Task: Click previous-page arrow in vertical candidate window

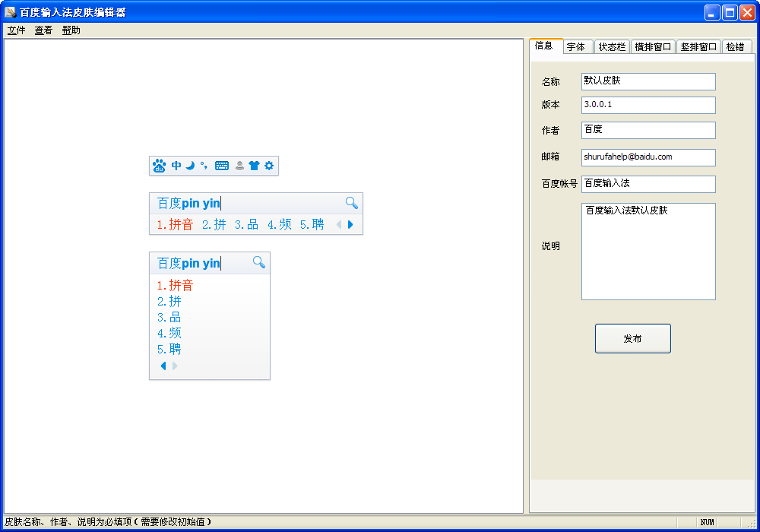Action: click(163, 366)
